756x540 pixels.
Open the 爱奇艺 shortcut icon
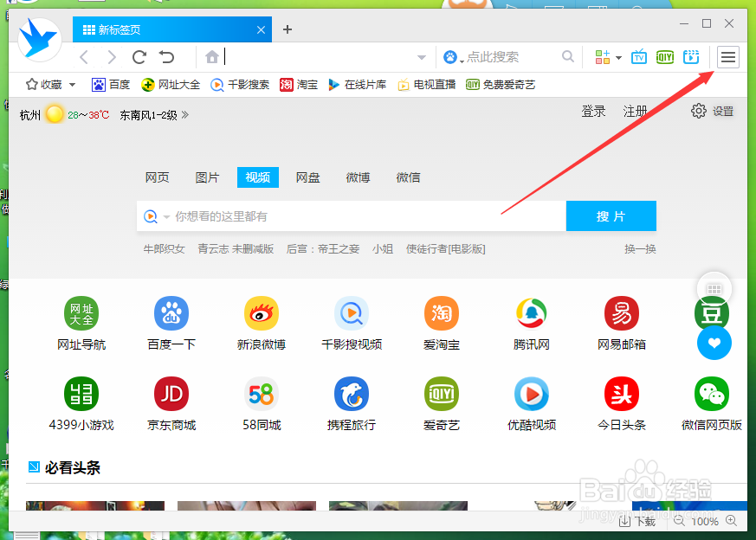point(441,394)
